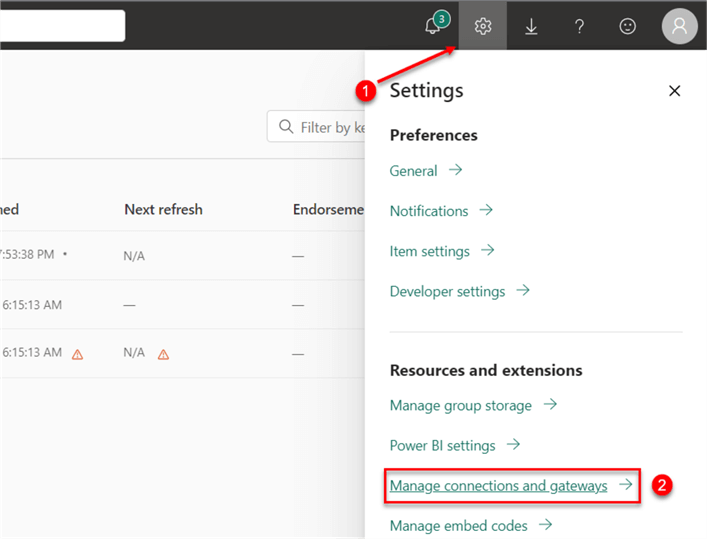Open the user account avatar

(679, 26)
